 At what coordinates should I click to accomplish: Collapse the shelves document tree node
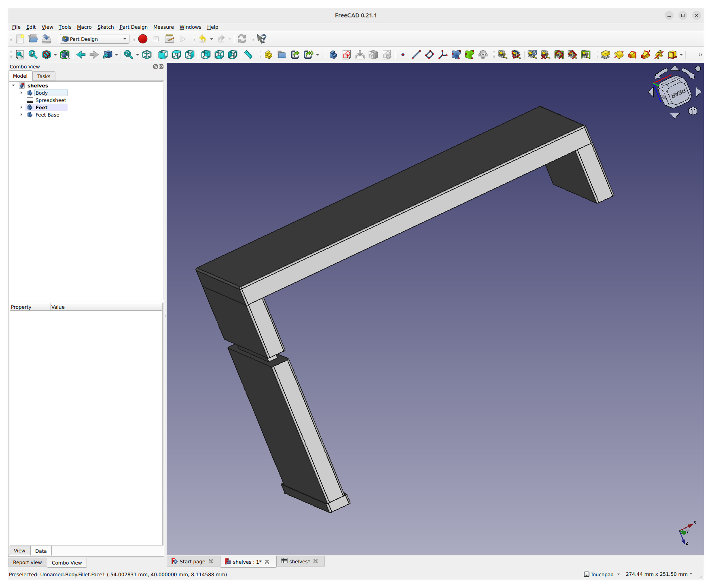pyautogui.click(x=14, y=85)
